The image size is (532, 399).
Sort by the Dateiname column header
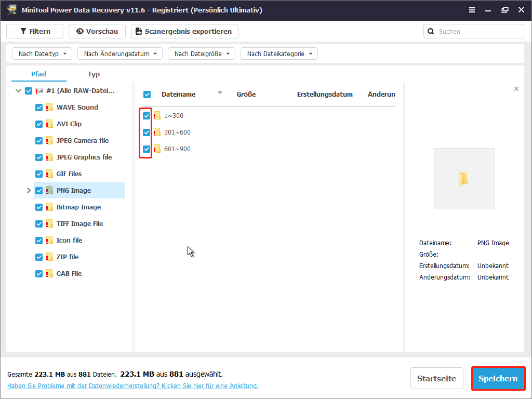[179, 95]
